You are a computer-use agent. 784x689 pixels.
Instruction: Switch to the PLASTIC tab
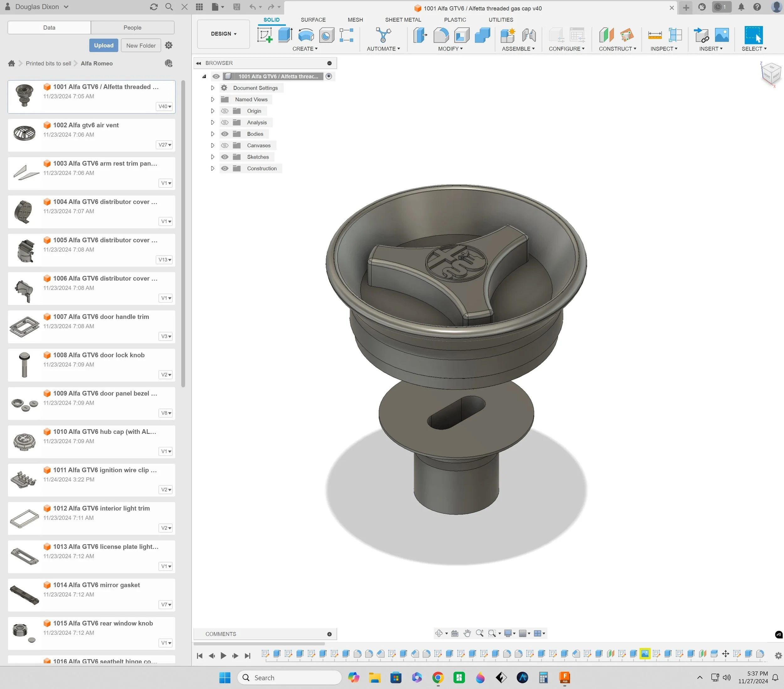pos(455,19)
